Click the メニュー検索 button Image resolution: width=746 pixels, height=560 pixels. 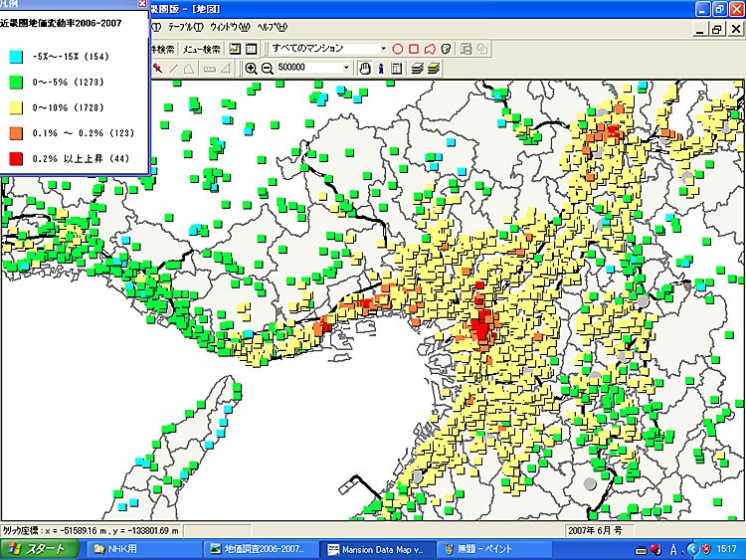pyautogui.click(x=202, y=48)
